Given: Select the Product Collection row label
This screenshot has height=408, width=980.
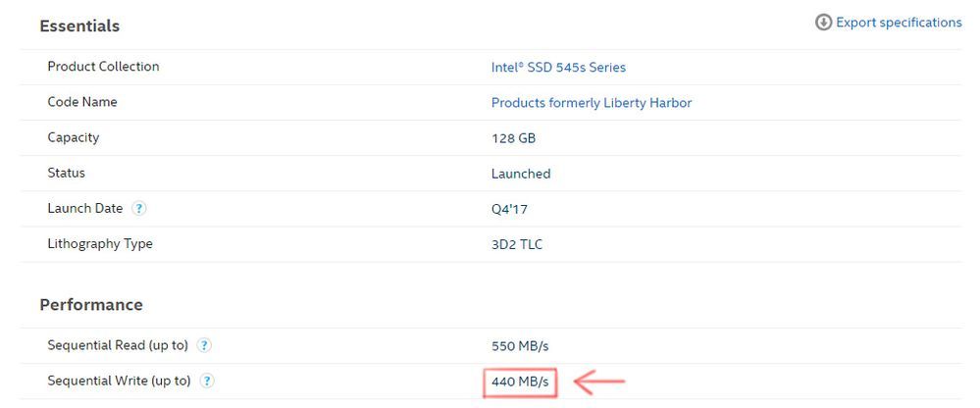Looking at the screenshot, I should 103,67.
